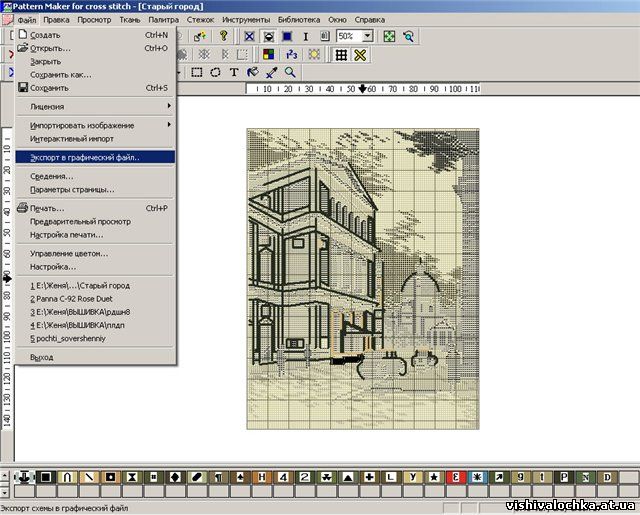
Task: Open the Правка menu
Action: click(x=56, y=20)
